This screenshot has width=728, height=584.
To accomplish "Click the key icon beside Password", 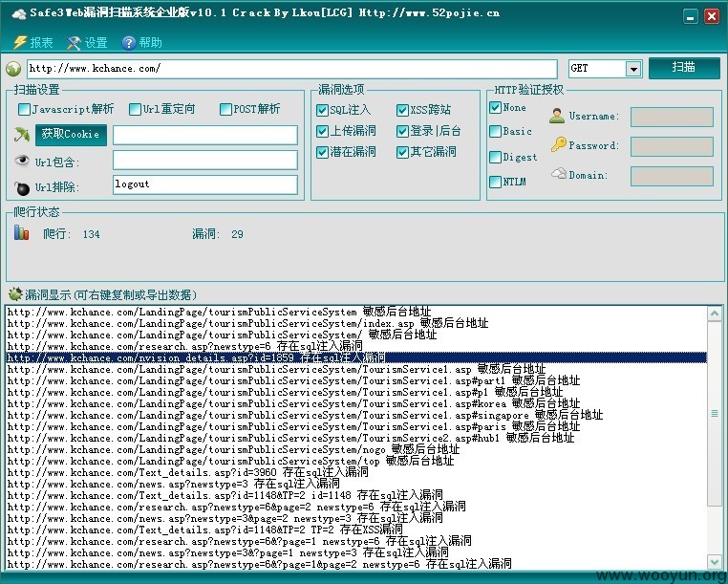I will 559,144.
